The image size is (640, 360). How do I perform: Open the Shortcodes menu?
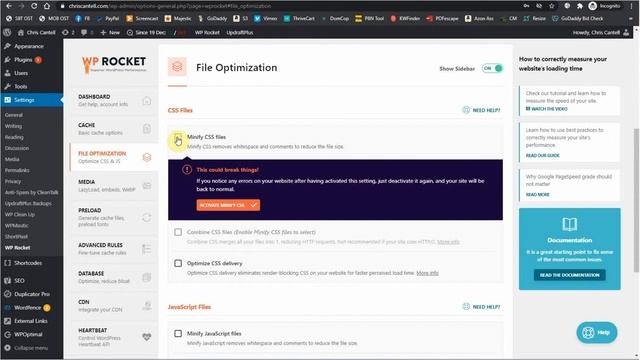pyautogui.click(x=28, y=263)
